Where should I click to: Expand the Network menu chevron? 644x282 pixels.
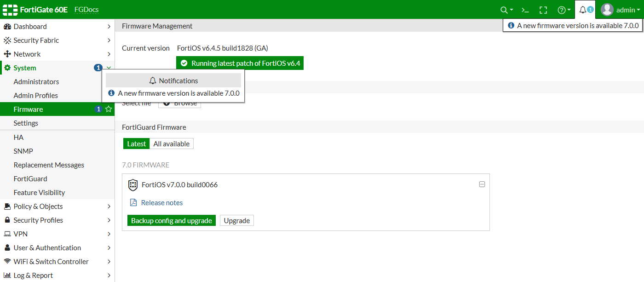109,54
